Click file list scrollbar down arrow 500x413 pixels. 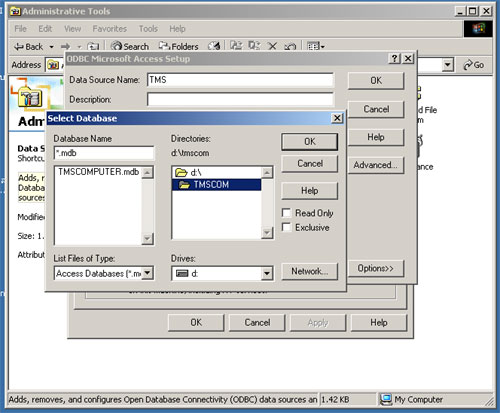147,238
